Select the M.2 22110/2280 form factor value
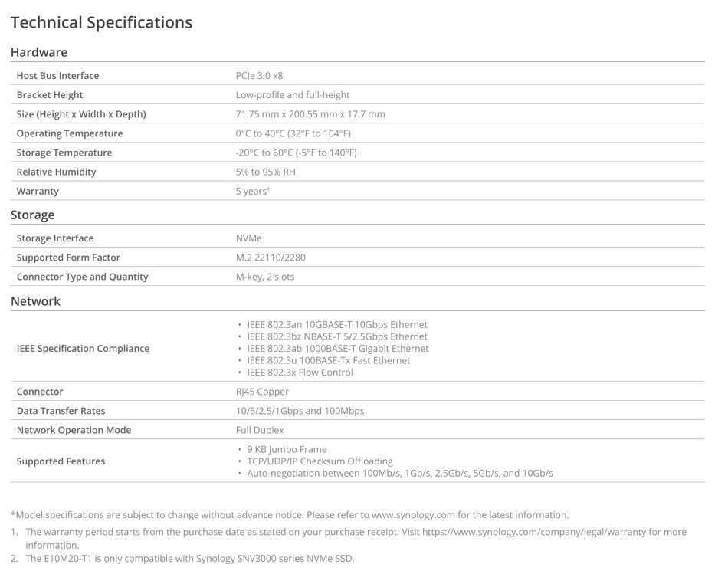Screen dimensions: 728x581 point(271,258)
